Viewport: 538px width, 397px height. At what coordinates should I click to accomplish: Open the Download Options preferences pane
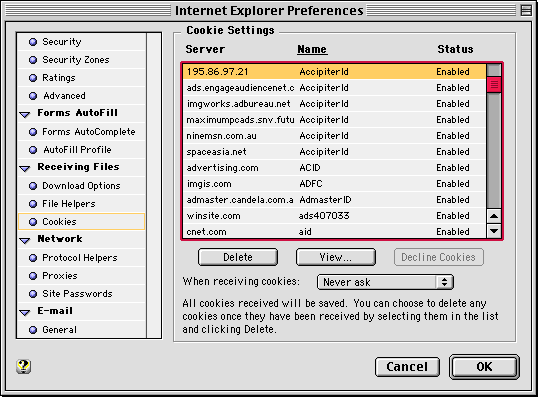click(x=81, y=186)
